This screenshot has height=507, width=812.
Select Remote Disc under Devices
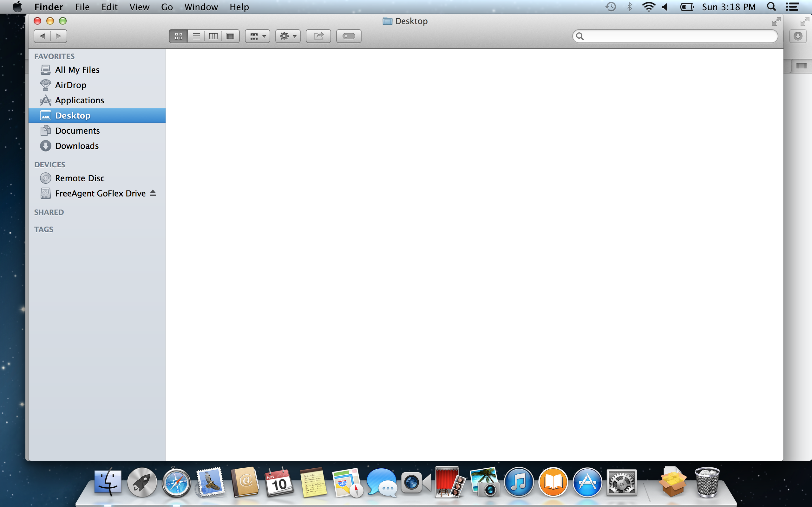click(x=80, y=178)
